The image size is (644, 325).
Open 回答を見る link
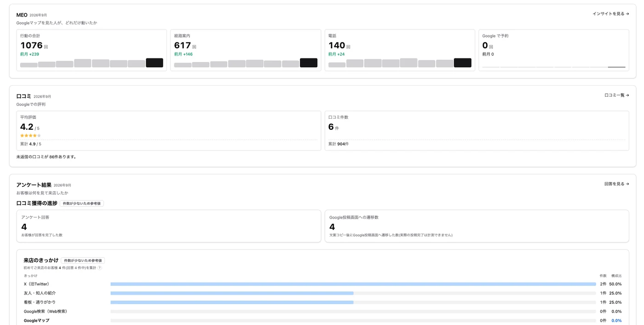click(616, 184)
